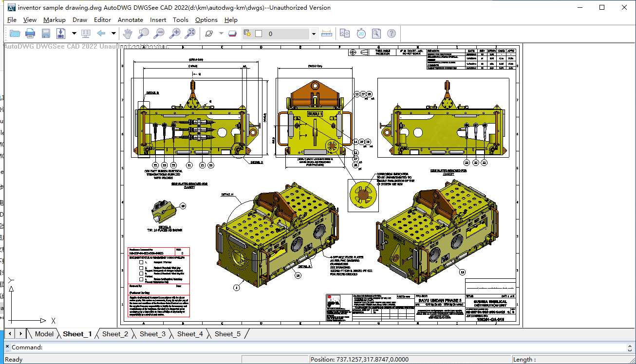Open the Compare drawings tool
The width and height of the screenshot is (636, 364).
pos(345,34)
